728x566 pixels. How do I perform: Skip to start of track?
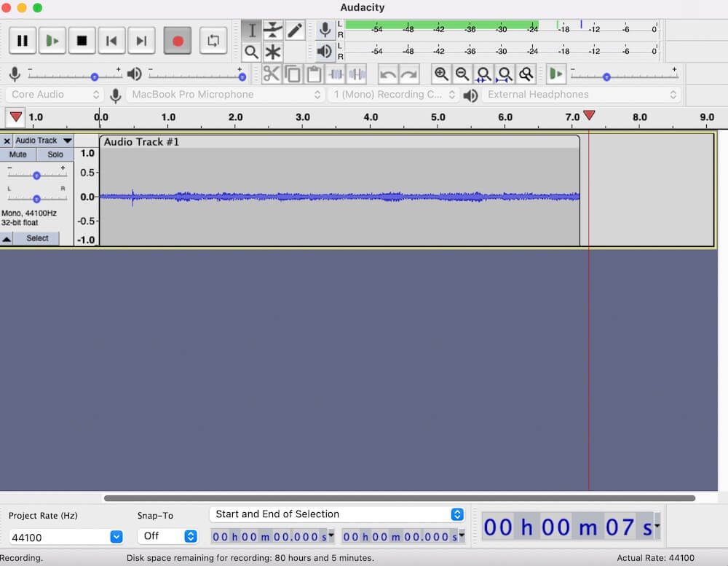(111, 41)
